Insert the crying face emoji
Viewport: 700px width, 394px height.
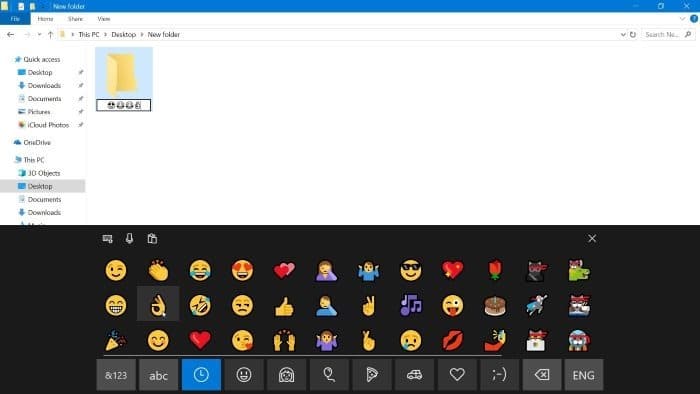coord(411,340)
